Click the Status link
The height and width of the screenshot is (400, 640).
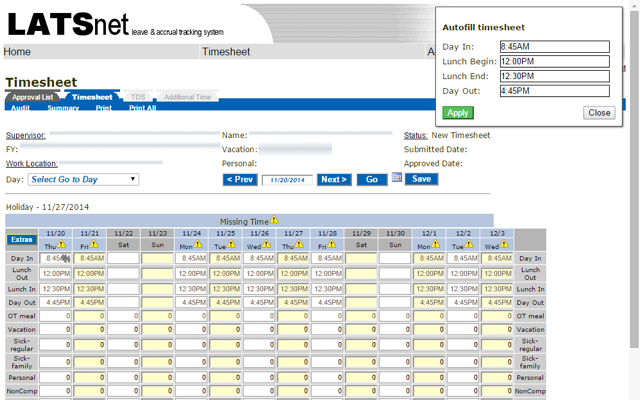[416, 135]
